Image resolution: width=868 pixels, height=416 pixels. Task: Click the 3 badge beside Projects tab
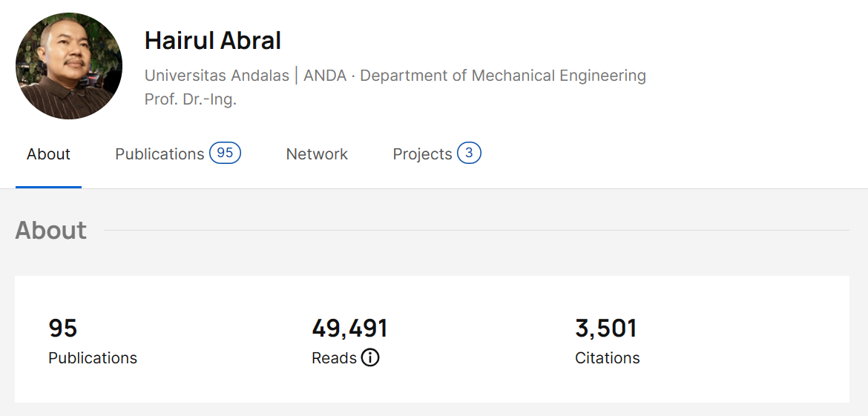[469, 153]
